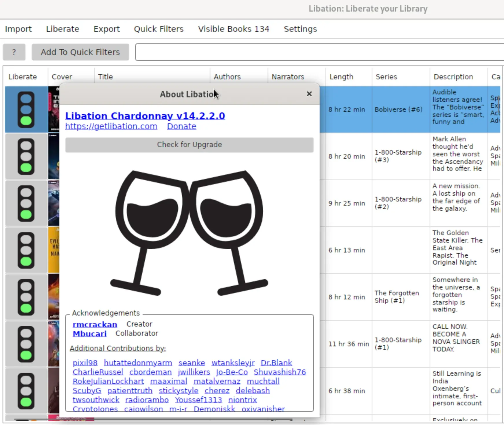Open the Visible Books 134 menu
The image size is (504, 425).
[233, 29]
